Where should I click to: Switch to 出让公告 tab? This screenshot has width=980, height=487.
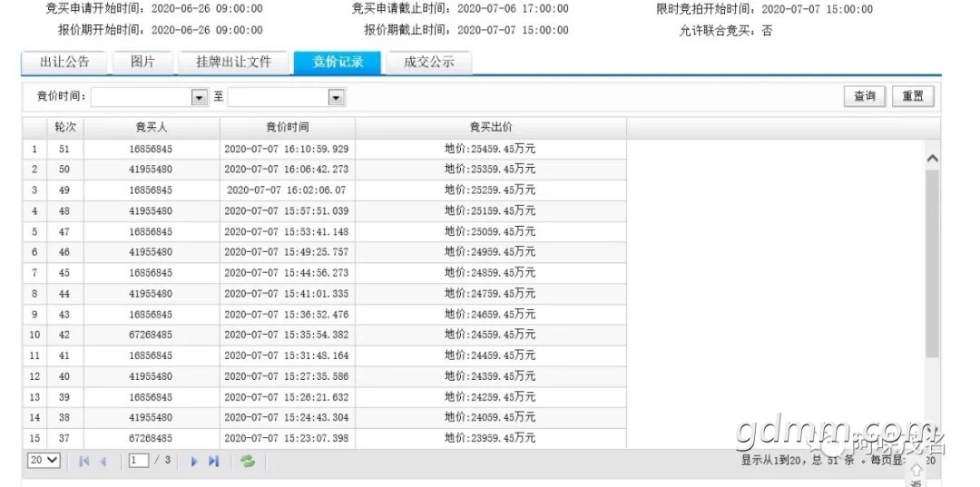[x=64, y=63]
